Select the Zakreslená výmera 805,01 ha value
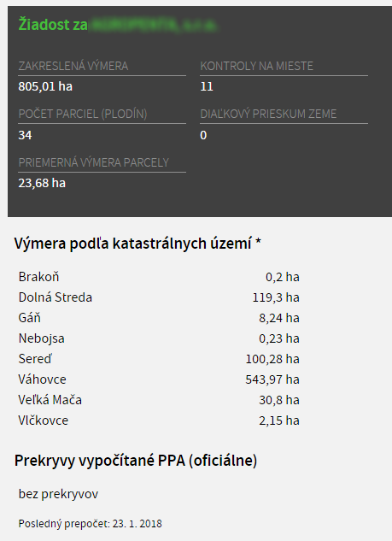 pyautogui.click(x=45, y=86)
